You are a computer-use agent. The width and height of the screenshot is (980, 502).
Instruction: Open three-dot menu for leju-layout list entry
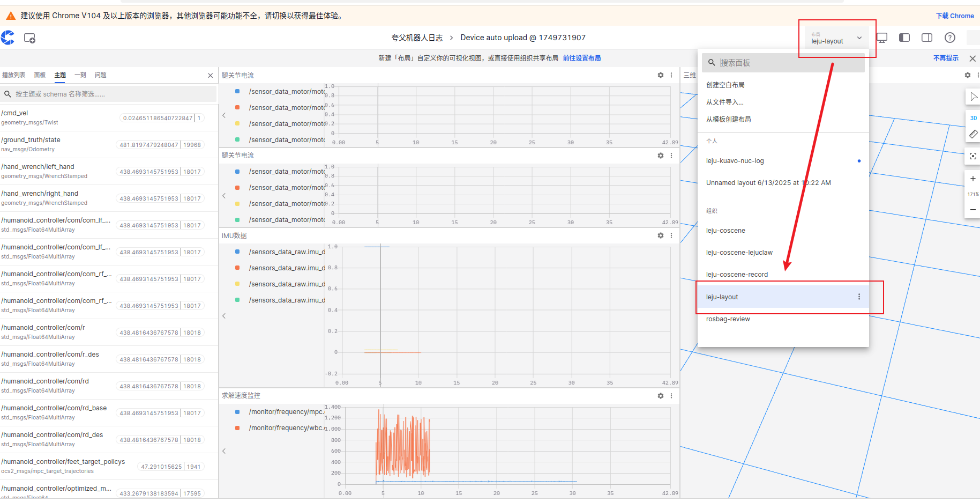[x=859, y=297]
